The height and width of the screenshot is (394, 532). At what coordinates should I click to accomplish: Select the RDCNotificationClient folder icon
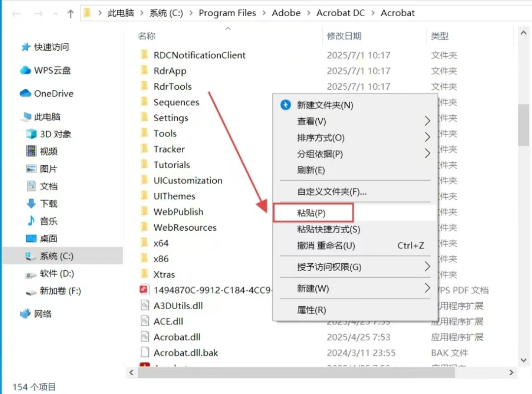[x=144, y=54]
